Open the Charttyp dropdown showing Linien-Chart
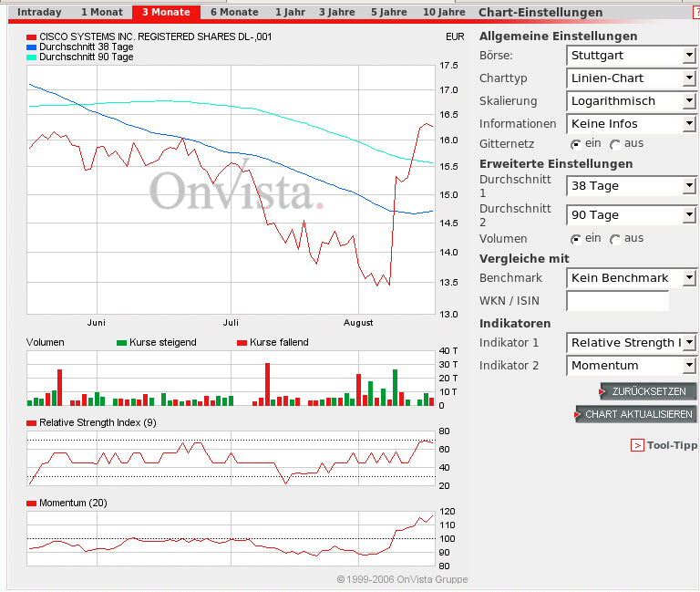The width and height of the screenshot is (700, 592). click(x=632, y=78)
